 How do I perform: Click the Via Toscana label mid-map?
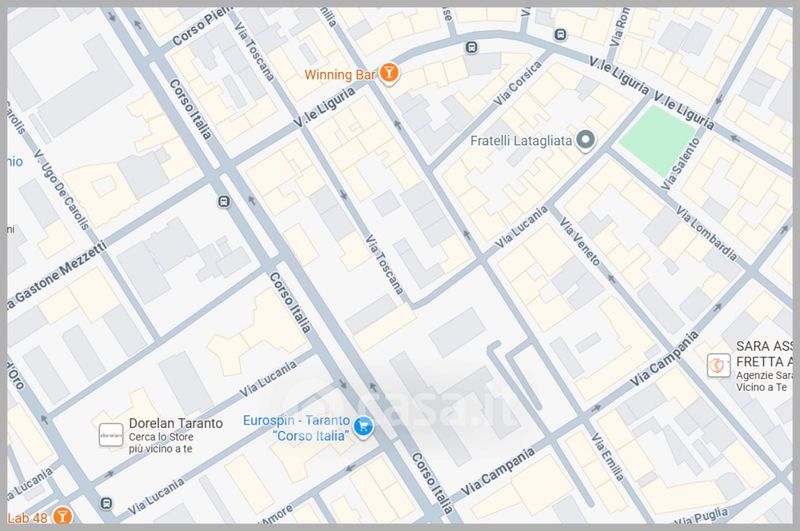pyautogui.click(x=384, y=265)
